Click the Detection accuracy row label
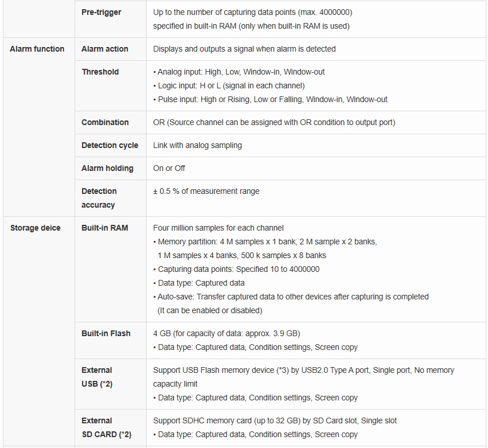Screen dimensions: 488x448 (99, 198)
